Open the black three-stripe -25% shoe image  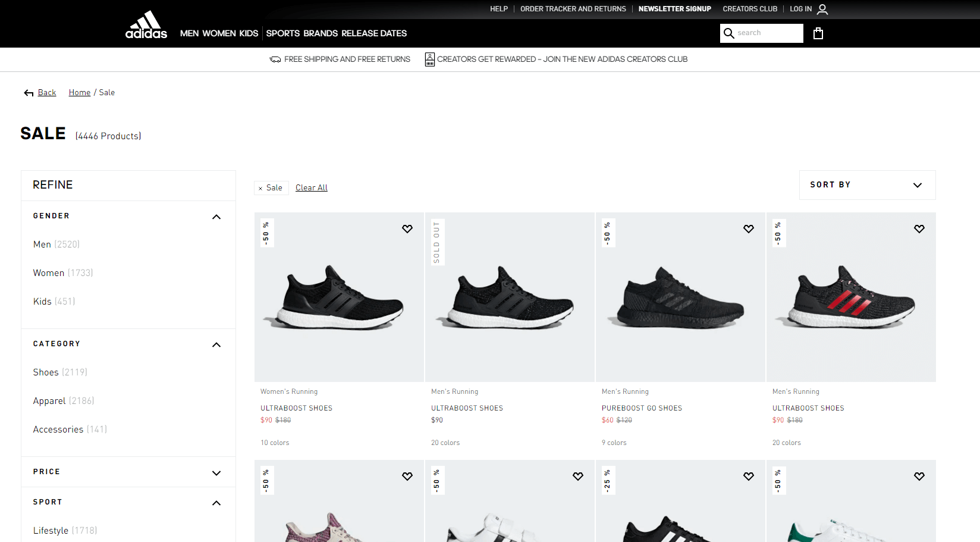(681, 501)
